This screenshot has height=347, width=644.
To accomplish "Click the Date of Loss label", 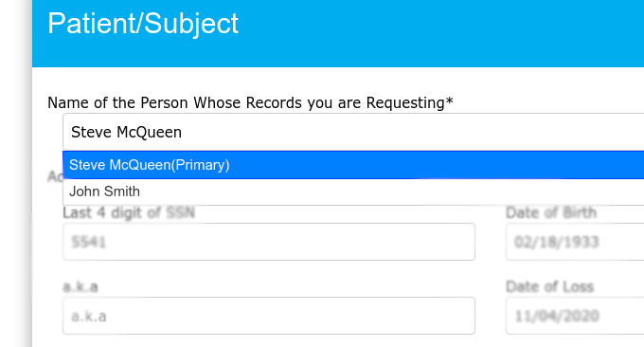I will pos(550,286).
